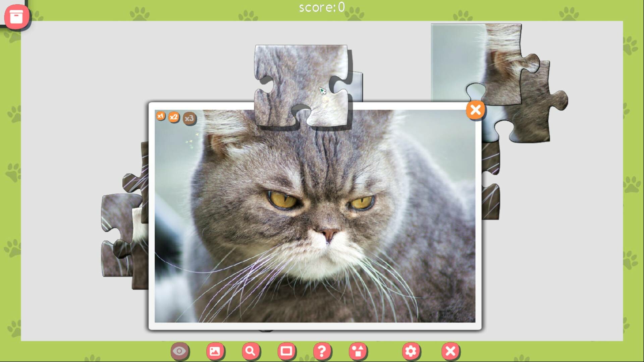Open the background image viewer
This screenshot has width=644, height=362.
216,351
